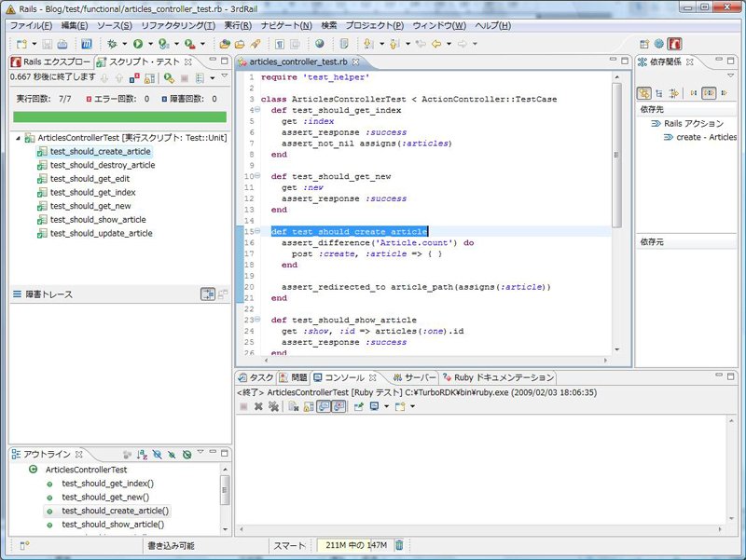Click the open folder icon in main toolbar
The width and height of the screenshot is (746, 560).
tap(240, 44)
